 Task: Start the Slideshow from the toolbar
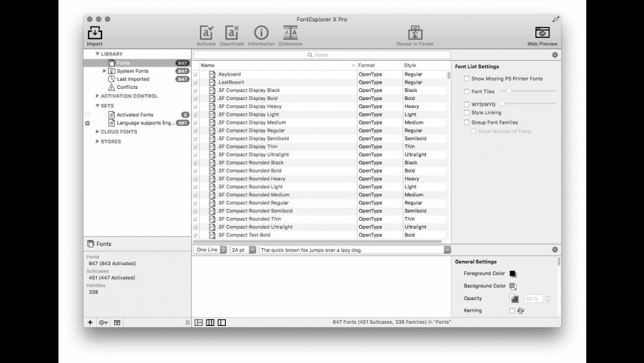pyautogui.click(x=290, y=33)
